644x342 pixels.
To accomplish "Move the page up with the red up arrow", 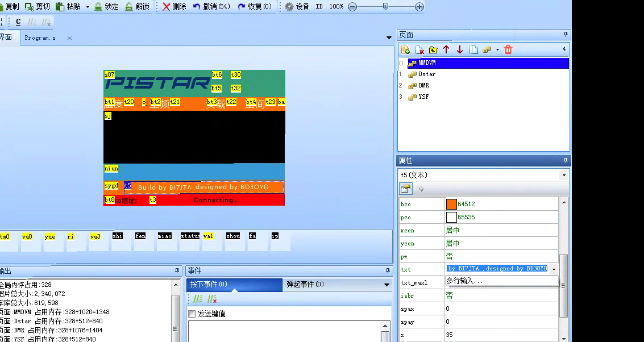I will (446, 49).
